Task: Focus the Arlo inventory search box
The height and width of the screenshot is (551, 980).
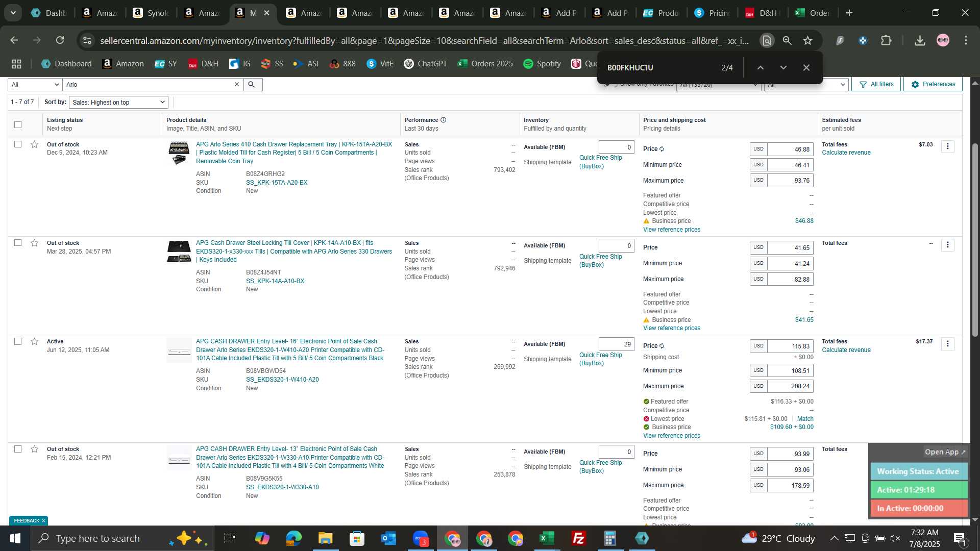Action: pyautogui.click(x=148, y=85)
